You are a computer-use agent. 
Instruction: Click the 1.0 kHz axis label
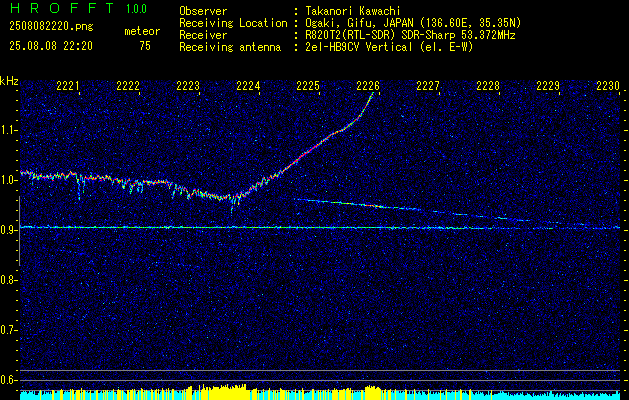(9, 180)
